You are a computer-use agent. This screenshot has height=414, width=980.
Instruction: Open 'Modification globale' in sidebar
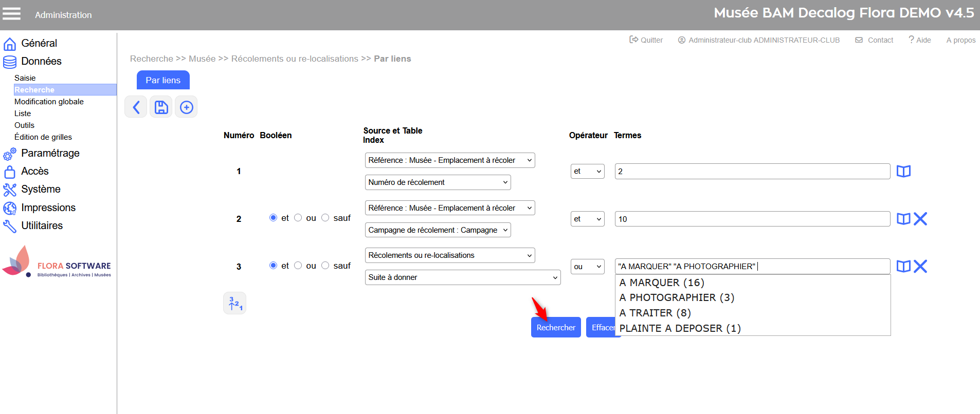pyautogui.click(x=49, y=102)
